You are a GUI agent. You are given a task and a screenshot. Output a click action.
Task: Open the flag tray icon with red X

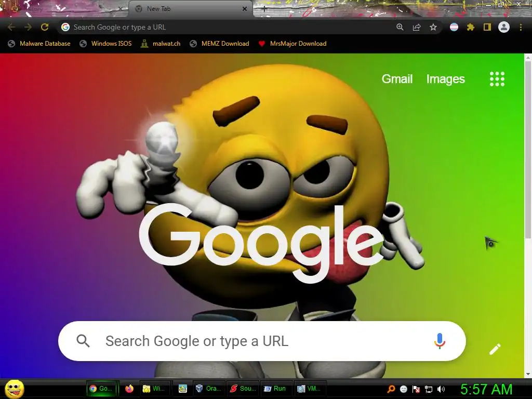(416, 389)
